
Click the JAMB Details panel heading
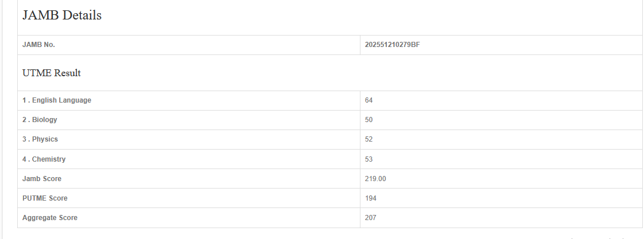pyautogui.click(x=62, y=16)
